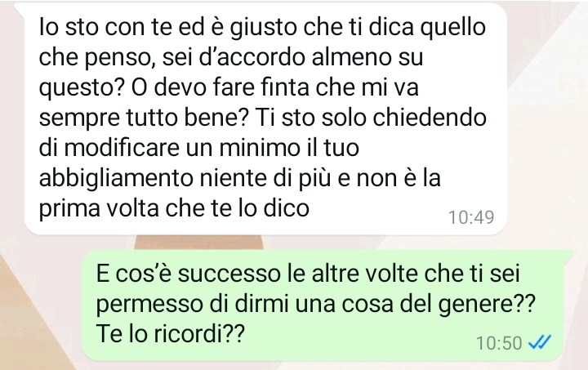Click the text 'sempre tutto bene?'
Image resolution: width=588 pixels, height=370 pixels.
[x=144, y=118]
